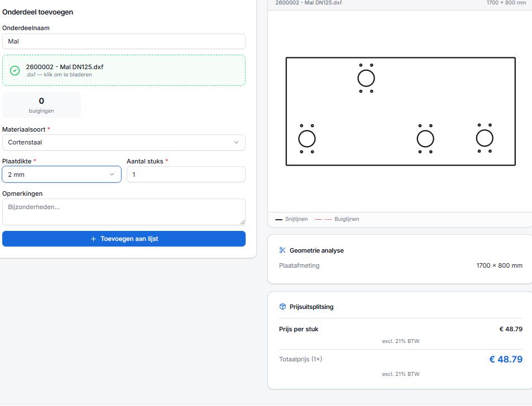Click the blue Totaalprijs € 48.79 amount
The height and width of the screenshot is (406, 532).
(506, 359)
